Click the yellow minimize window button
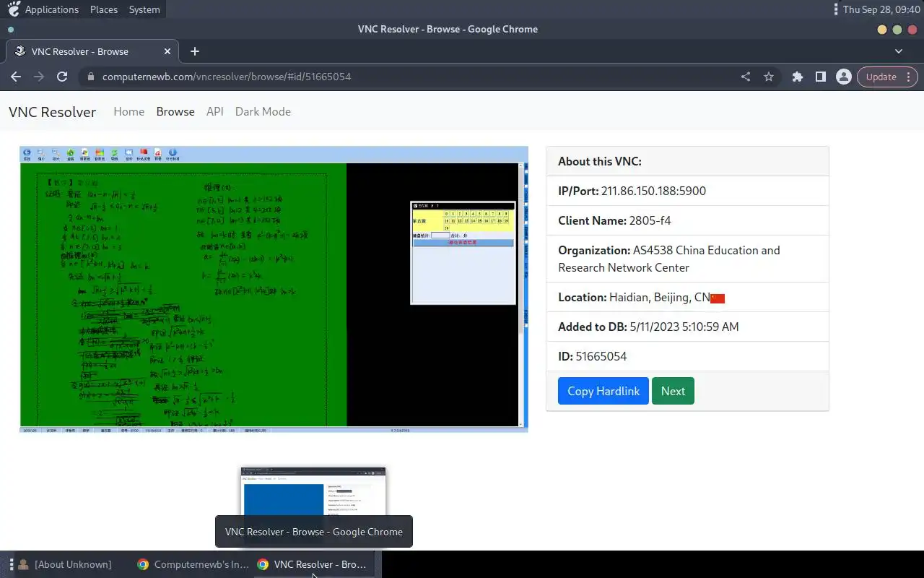This screenshot has width=924, height=578. (x=882, y=30)
